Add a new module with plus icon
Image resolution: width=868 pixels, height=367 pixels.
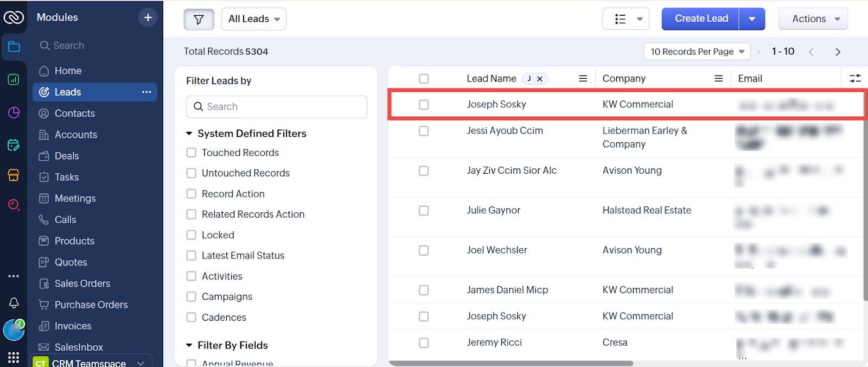tap(148, 17)
